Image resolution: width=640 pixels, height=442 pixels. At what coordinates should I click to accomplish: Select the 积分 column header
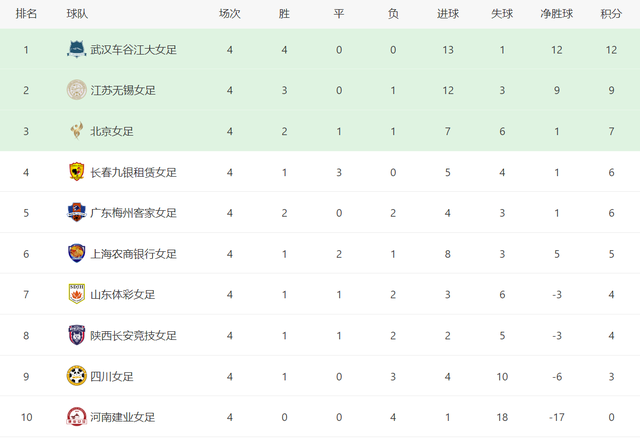(x=611, y=14)
